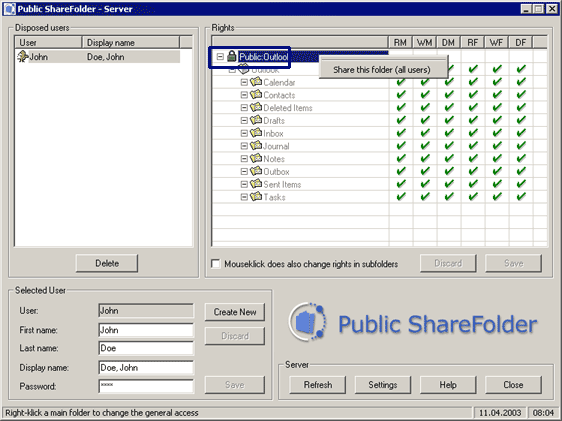Select the Inbox folder label
Viewport: 562px width, 421px height.
click(273, 133)
